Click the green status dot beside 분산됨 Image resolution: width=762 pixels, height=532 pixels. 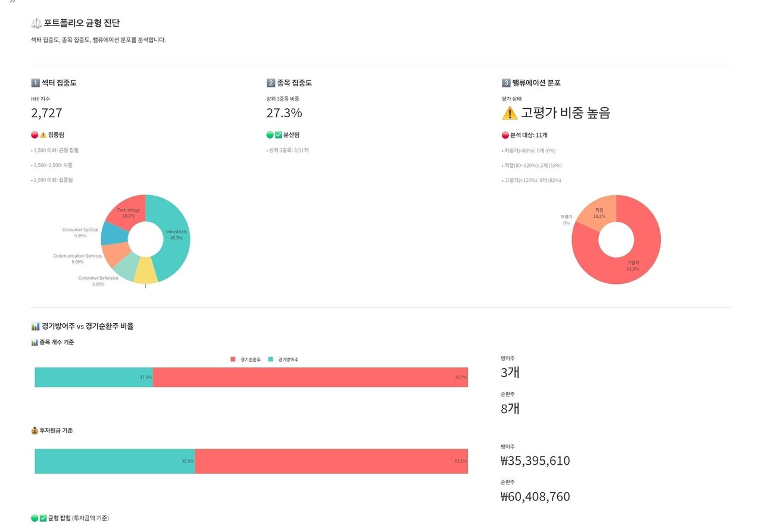coord(269,135)
